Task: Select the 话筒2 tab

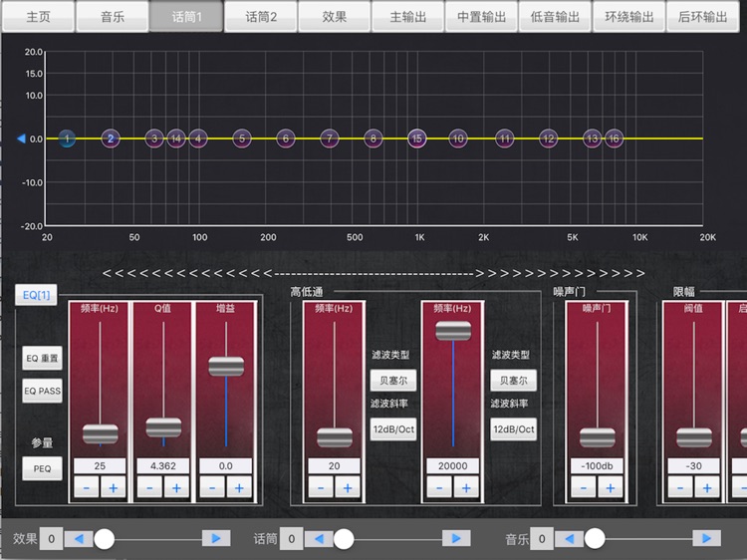Action: pos(261,17)
